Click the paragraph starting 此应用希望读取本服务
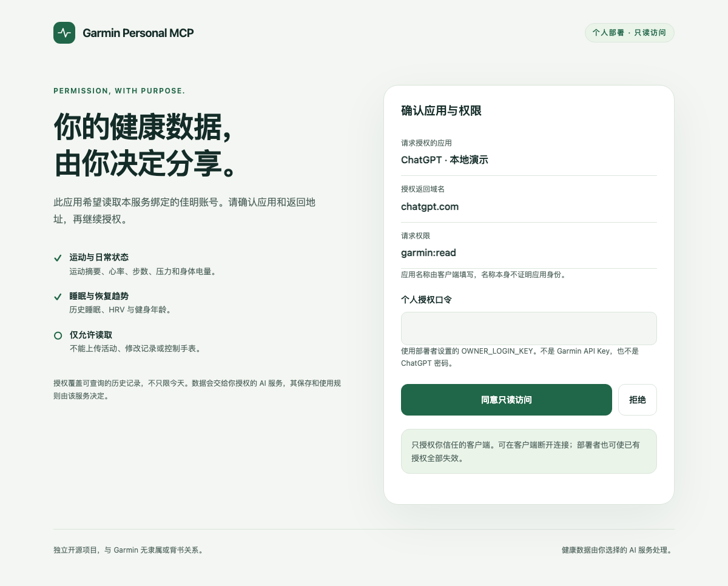728x586 pixels. click(x=184, y=210)
